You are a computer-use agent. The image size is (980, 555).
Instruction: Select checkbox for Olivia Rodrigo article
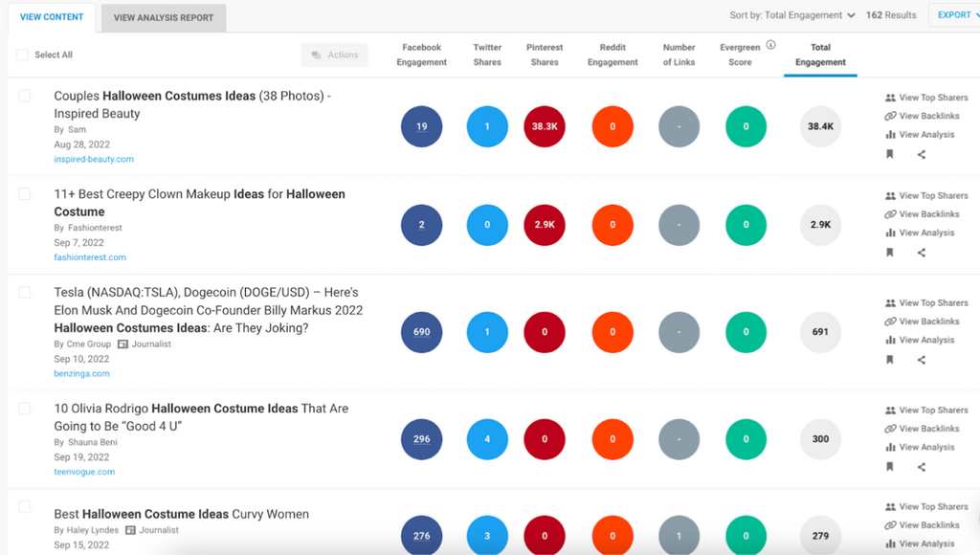pos(25,409)
